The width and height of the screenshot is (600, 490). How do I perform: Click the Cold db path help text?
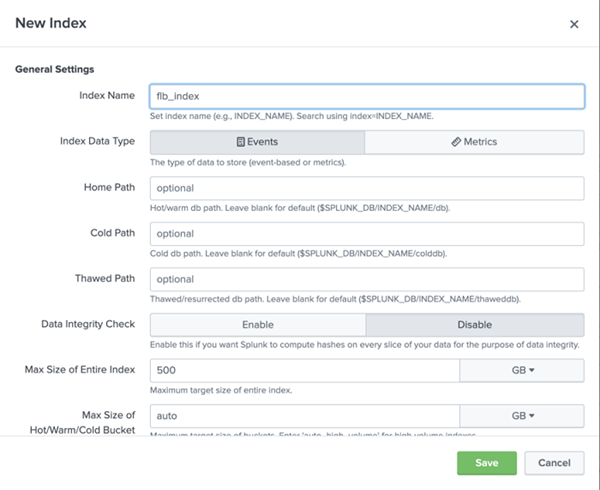298,254
